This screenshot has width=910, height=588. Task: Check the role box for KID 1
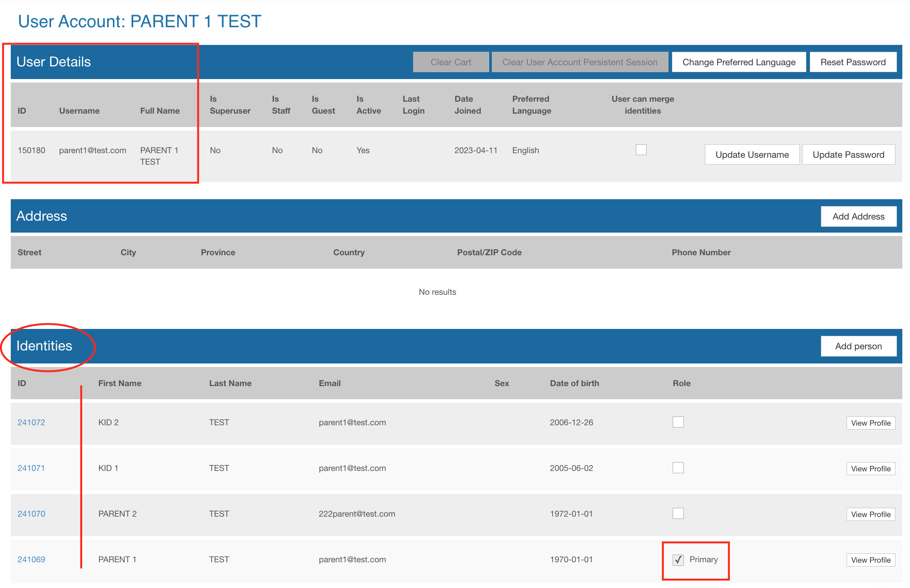pos(678,468)
